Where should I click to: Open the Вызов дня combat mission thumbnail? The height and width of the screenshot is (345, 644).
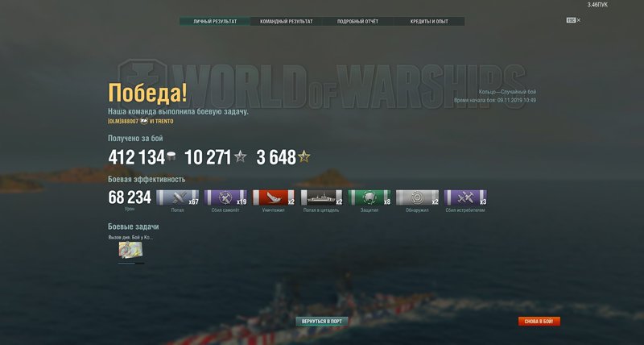coord(130,250)
